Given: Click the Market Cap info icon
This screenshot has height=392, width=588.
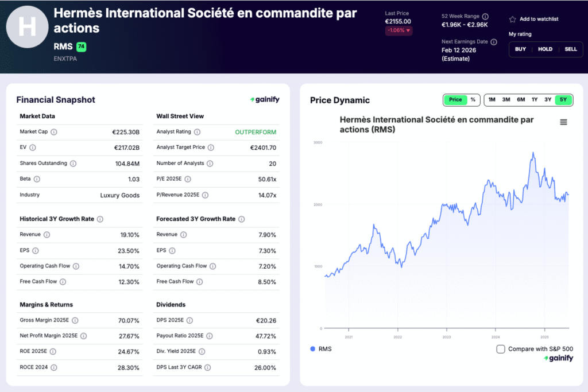Looking at the screenshot, I should (55, 131).
